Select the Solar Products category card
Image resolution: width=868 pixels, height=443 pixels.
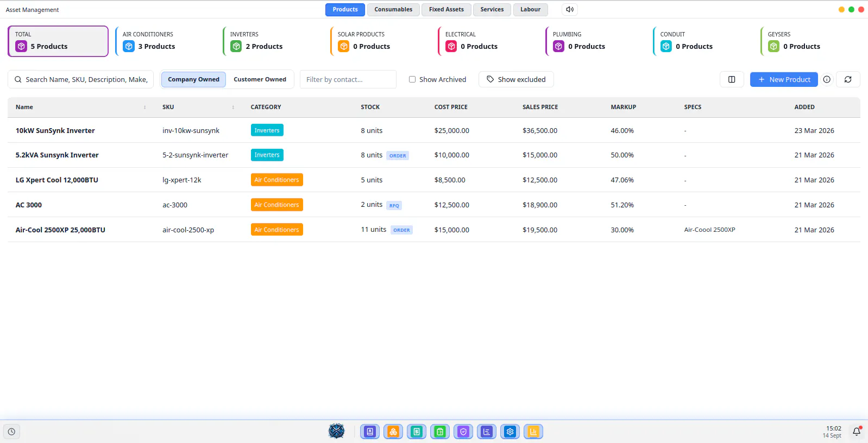[x=381, y=41]
